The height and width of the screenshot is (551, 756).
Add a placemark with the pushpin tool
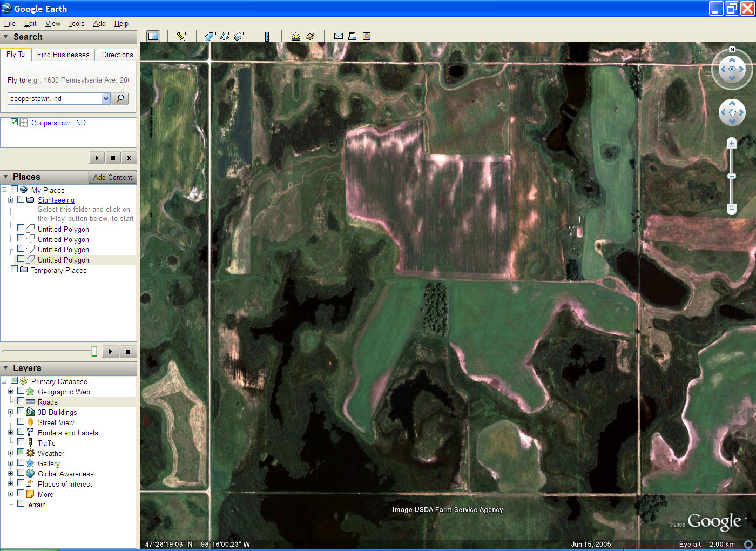[181, 36]
